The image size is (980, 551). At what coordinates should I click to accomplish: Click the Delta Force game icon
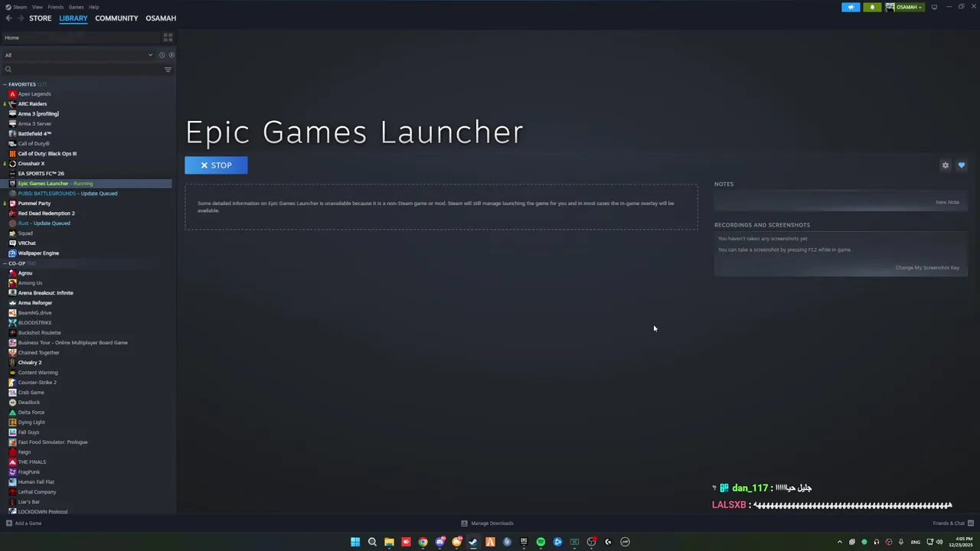coord(12,412)
